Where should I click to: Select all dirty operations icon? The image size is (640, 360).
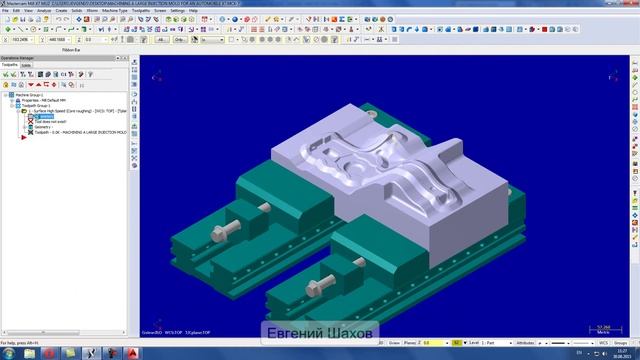pos(13,75)
